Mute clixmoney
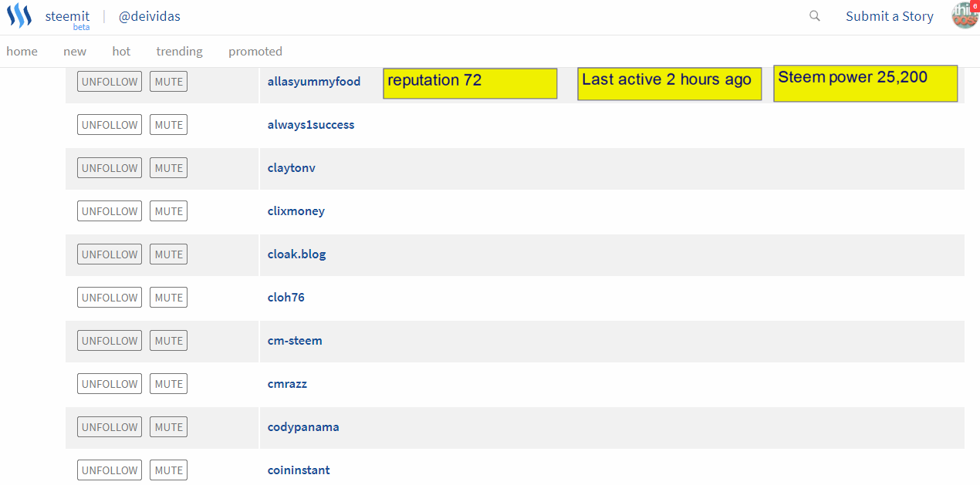This screenshot has width=980, height=485. [x=168, y=211]
